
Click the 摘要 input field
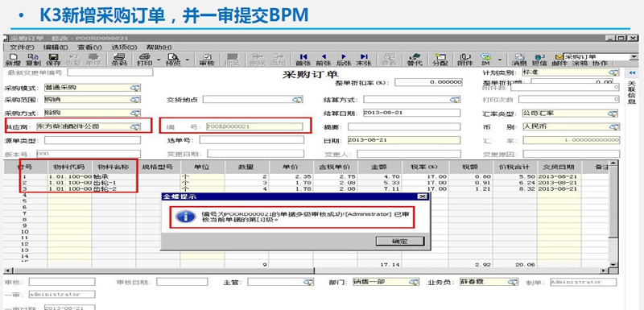tap(404, 127)
